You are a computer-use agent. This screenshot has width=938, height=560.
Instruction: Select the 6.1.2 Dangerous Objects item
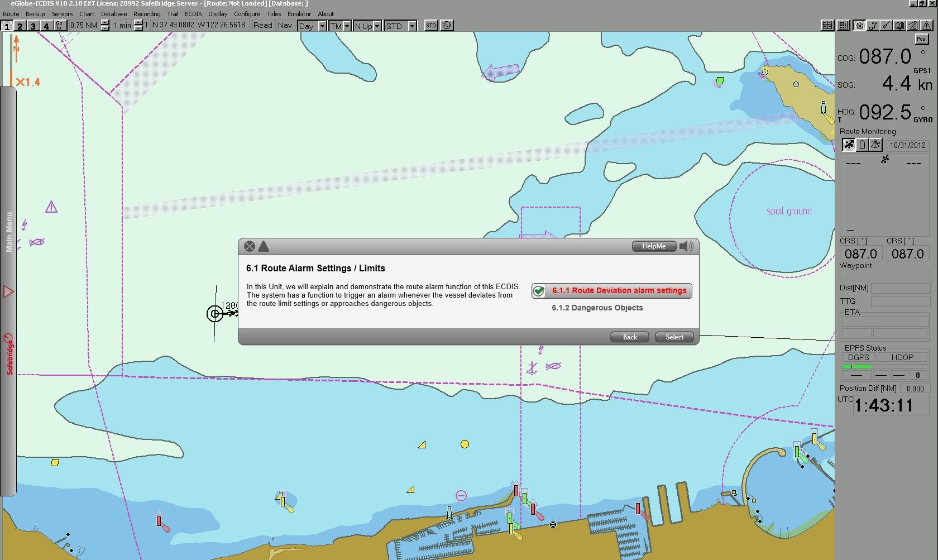pyautogui.click(x=597, y=308)
